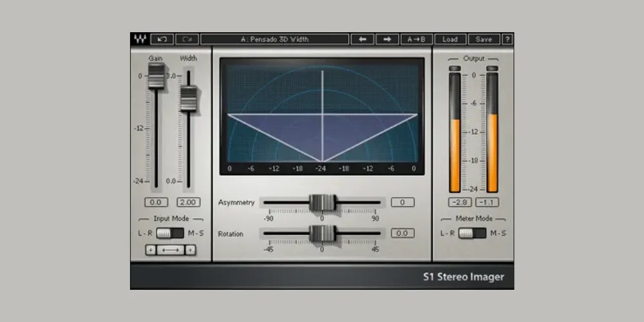The image size is (644, 322).
Task: Go to previous preset with left arrow
Action: (x=362, y=39)
